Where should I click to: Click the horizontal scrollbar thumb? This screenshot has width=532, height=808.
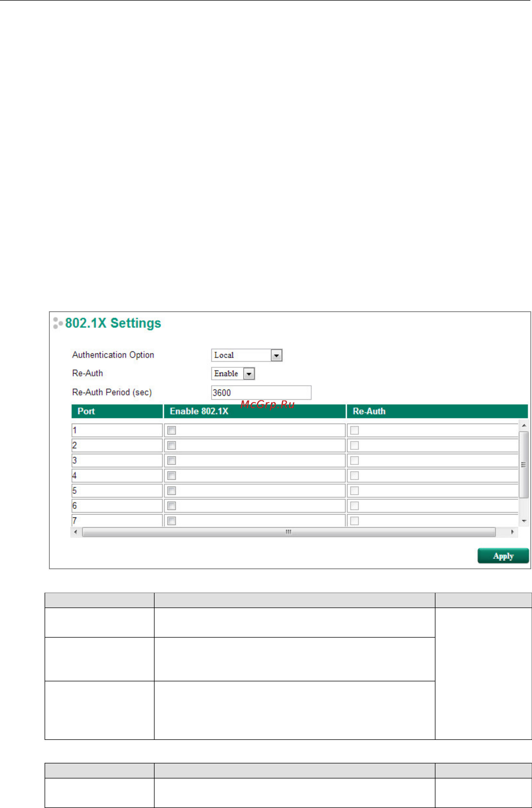[289, 532]
